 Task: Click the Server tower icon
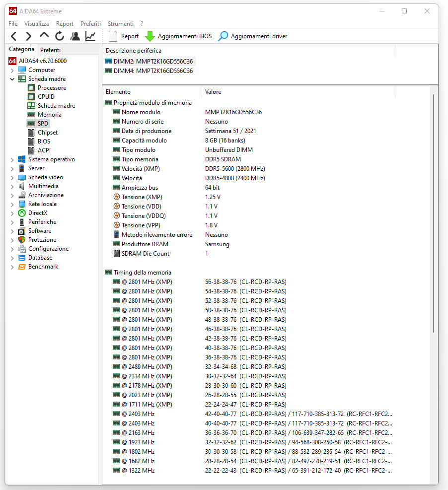21,168
